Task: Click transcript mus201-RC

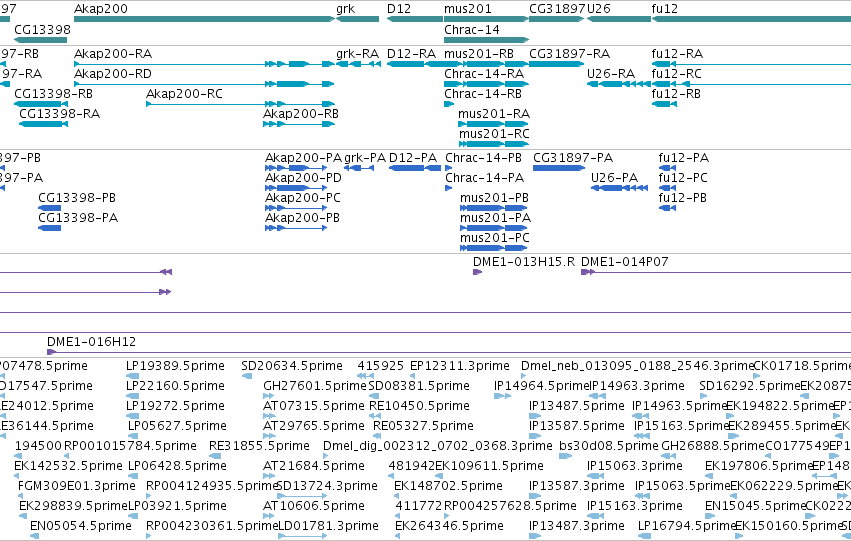Action: coord(493,144)
